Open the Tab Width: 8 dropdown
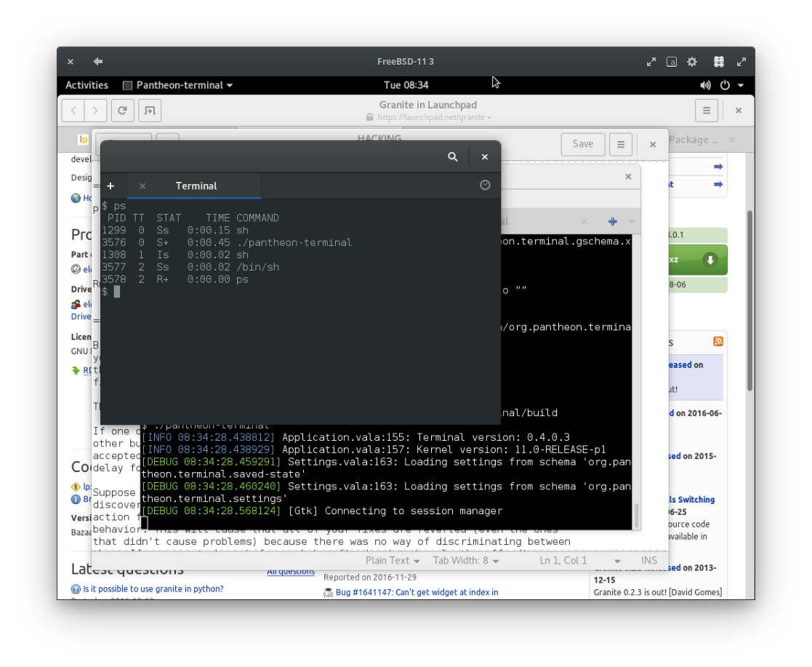Viewport: 812px width, 667px height. point(465,560)
